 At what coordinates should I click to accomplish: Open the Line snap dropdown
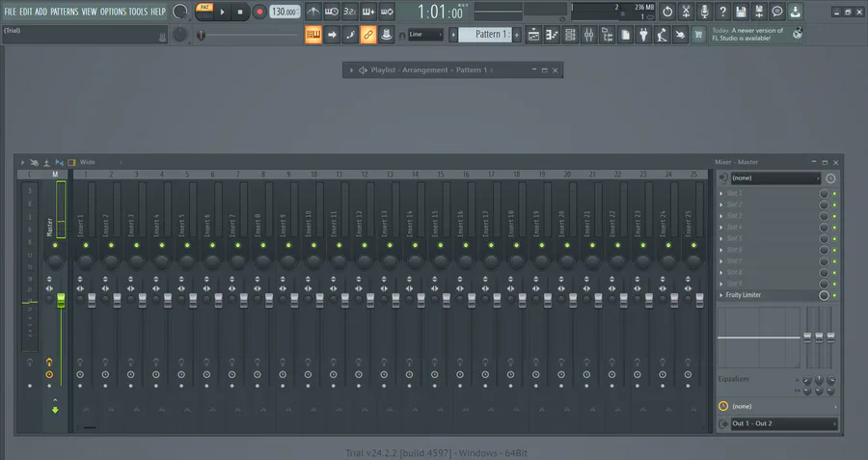(x=425, y=35)
